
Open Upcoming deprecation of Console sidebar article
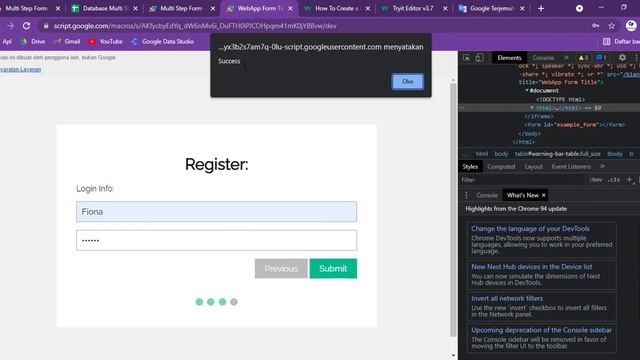[x=541, y=330]
